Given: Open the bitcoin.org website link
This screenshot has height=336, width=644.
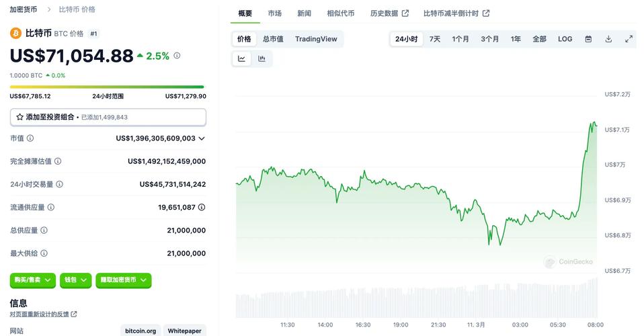Looking at the screenshot, I should 140,331.
